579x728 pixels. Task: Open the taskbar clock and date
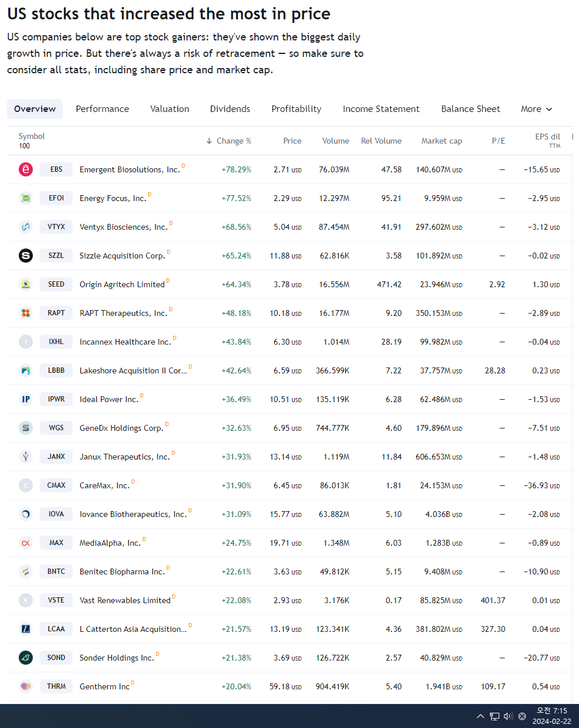[x=552, y=716]
